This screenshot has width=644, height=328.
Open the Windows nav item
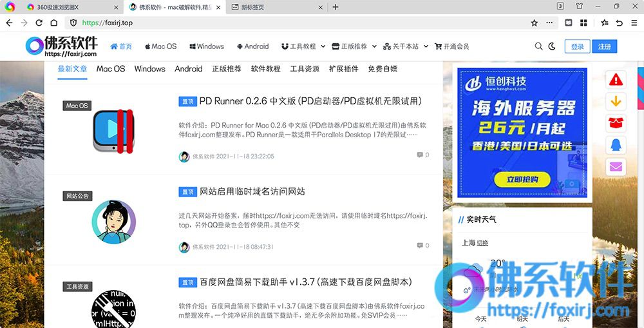coord(207,46)
